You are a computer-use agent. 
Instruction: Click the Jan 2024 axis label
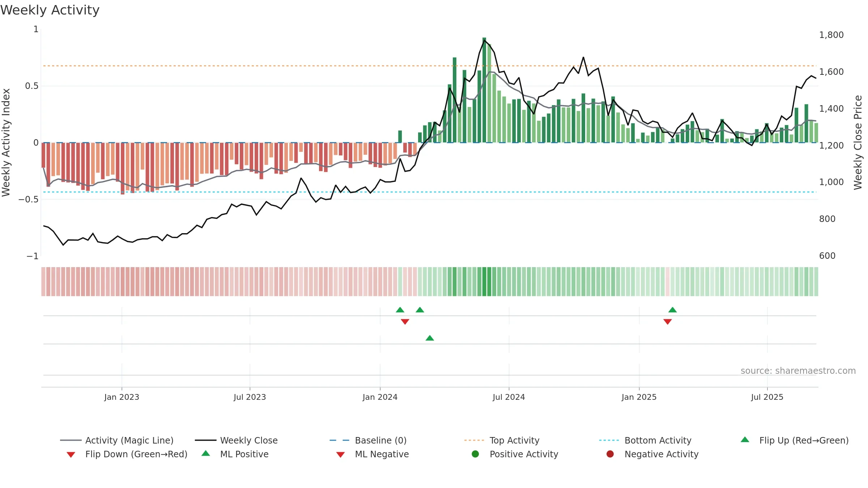point(380,397)
